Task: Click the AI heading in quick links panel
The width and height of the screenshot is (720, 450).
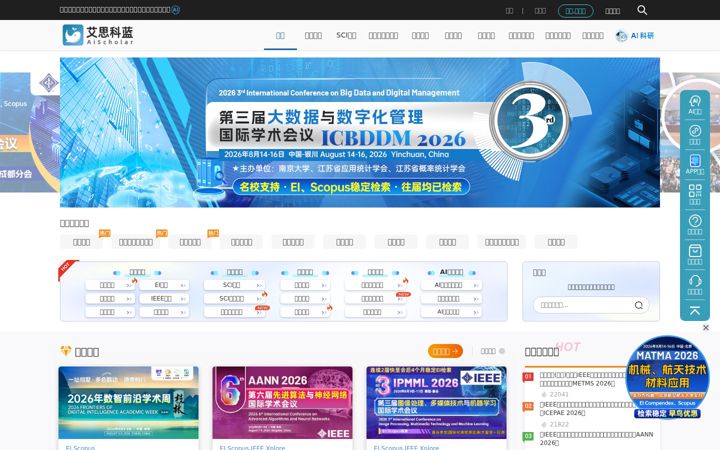Action: pos(451,272)
